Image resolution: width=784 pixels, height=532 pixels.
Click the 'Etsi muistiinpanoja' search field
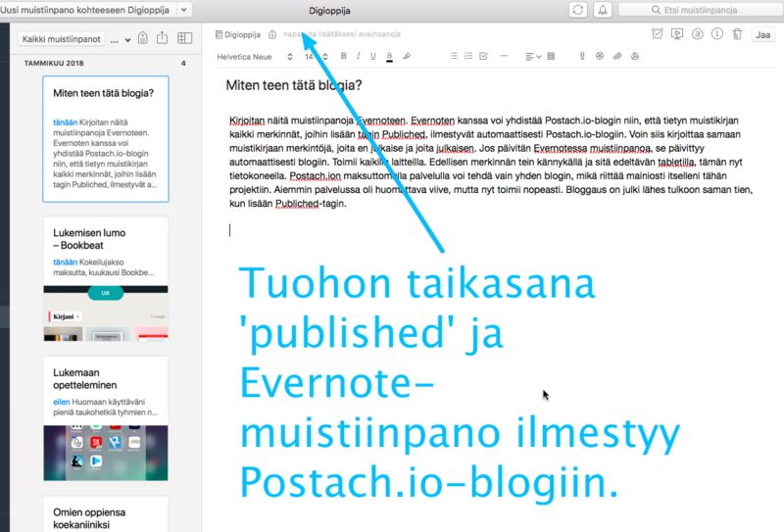click(x=701, y=10)
